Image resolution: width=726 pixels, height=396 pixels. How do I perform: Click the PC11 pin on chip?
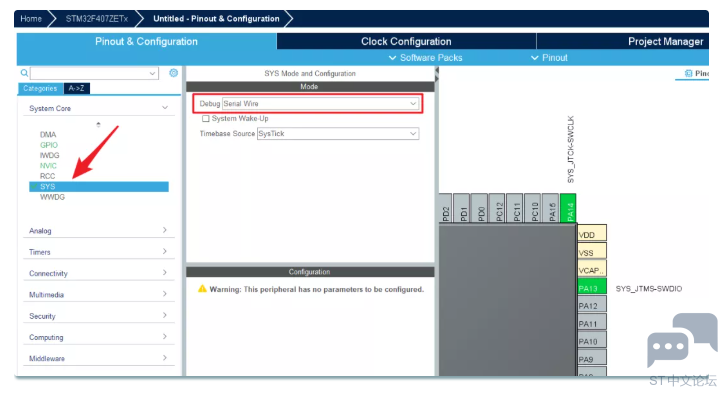515,208
